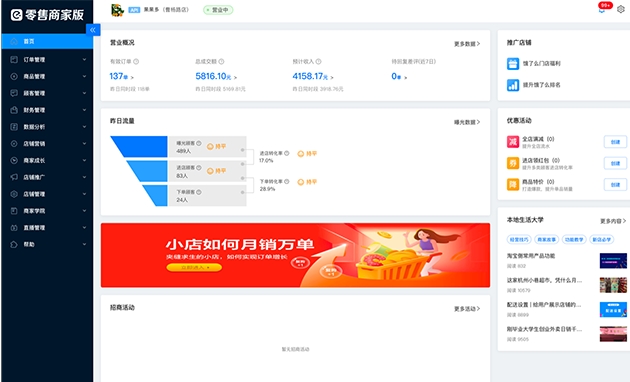Open 更多数据 in 营业概况
Screen dimensions: 630x382
[x=467, y=44]
